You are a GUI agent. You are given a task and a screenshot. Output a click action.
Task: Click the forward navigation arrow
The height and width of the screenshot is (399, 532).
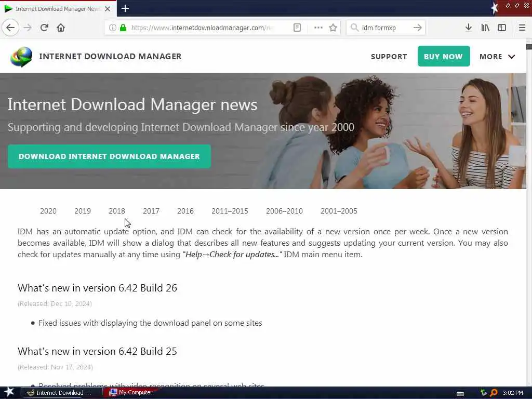click(x=28, y=28)
